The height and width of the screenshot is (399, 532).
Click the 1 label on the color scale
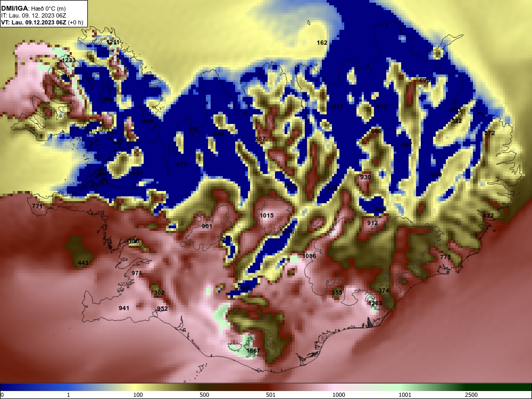click(69, 395)
